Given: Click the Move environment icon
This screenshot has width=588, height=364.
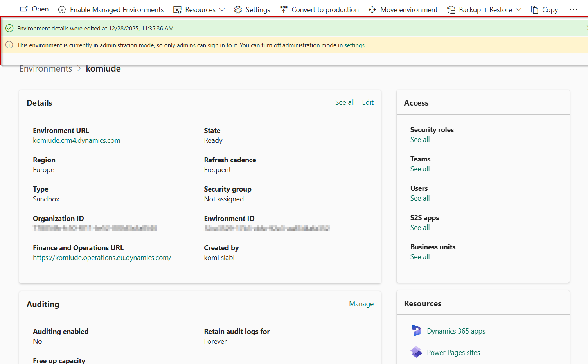Looking at the screenshot, I should tap(372, 10).
